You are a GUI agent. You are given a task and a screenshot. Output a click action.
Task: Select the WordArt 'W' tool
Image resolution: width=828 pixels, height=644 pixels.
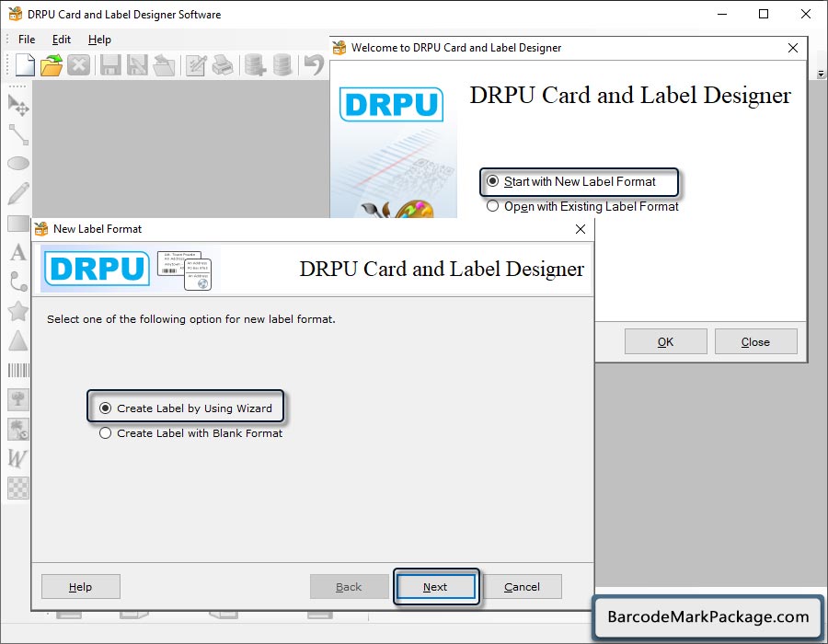pyautogui.click(x=17, y=458)
